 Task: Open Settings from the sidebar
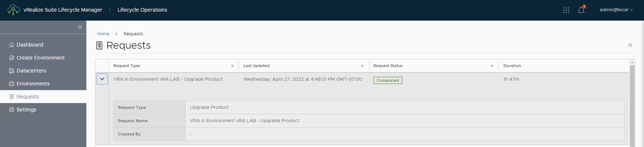(26, 109)
